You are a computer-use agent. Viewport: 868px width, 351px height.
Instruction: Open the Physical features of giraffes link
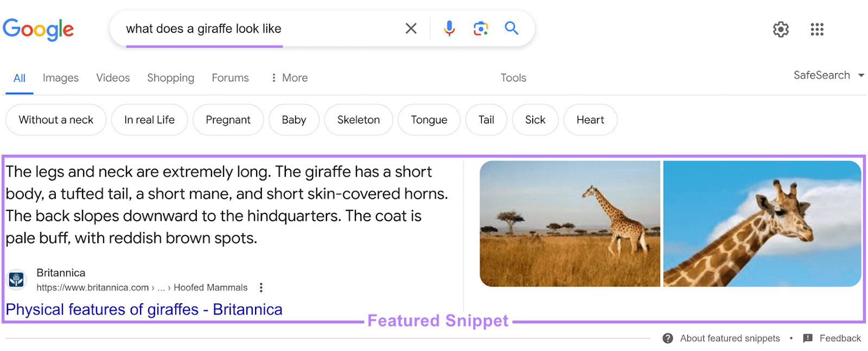145,309
